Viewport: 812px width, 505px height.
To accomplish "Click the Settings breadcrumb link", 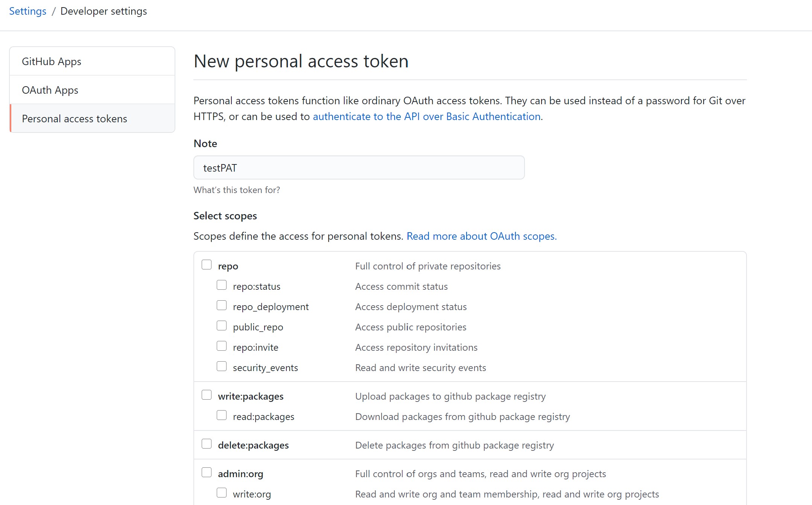I will [x=27, y=11].
